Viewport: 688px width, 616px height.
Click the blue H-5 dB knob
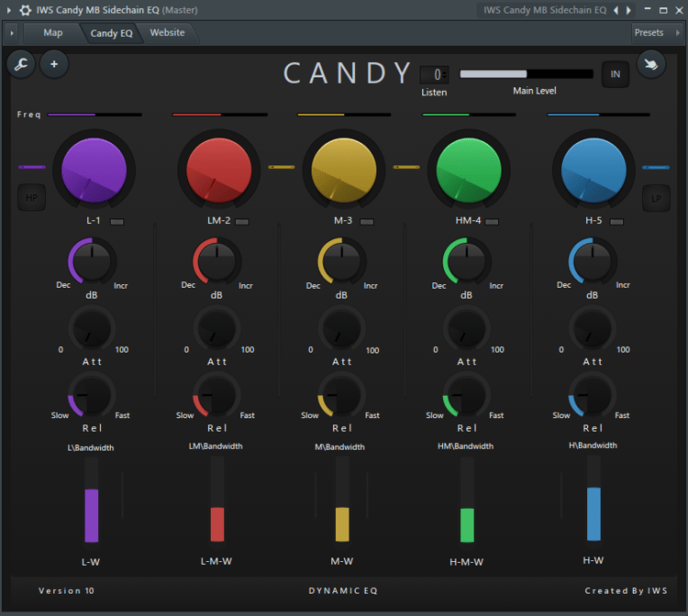[593, 261]
